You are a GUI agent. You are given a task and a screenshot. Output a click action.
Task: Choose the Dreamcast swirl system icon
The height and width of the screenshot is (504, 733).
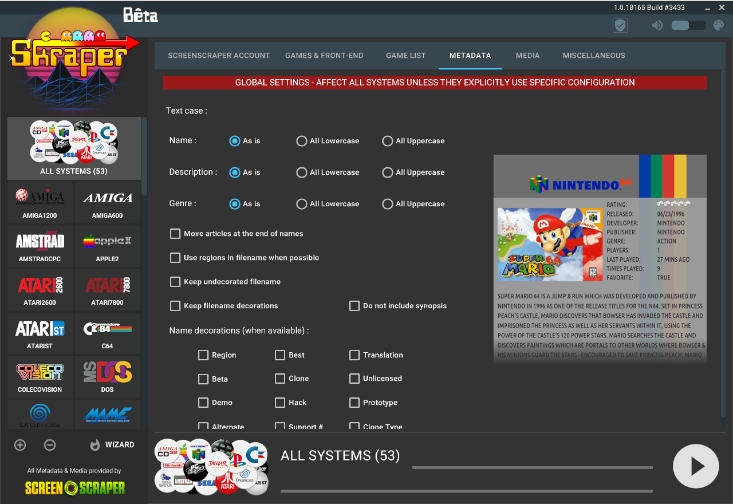[40, 414]
